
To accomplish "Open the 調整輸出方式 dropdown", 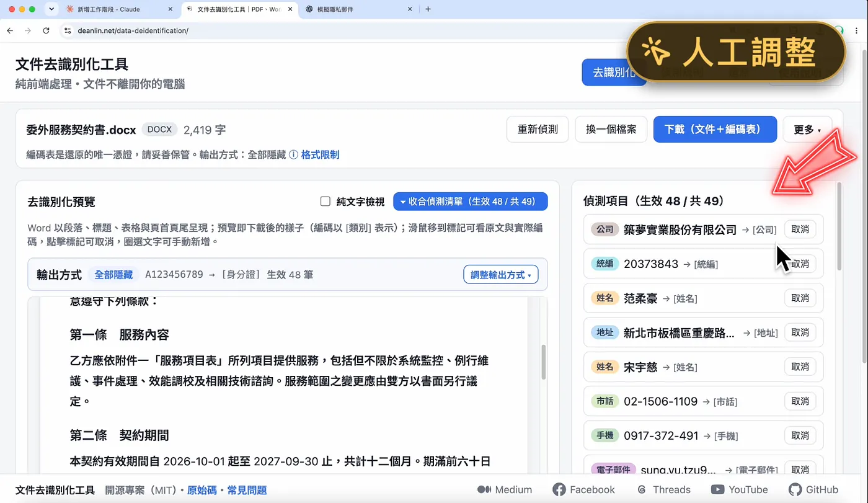I will (501, 275).
